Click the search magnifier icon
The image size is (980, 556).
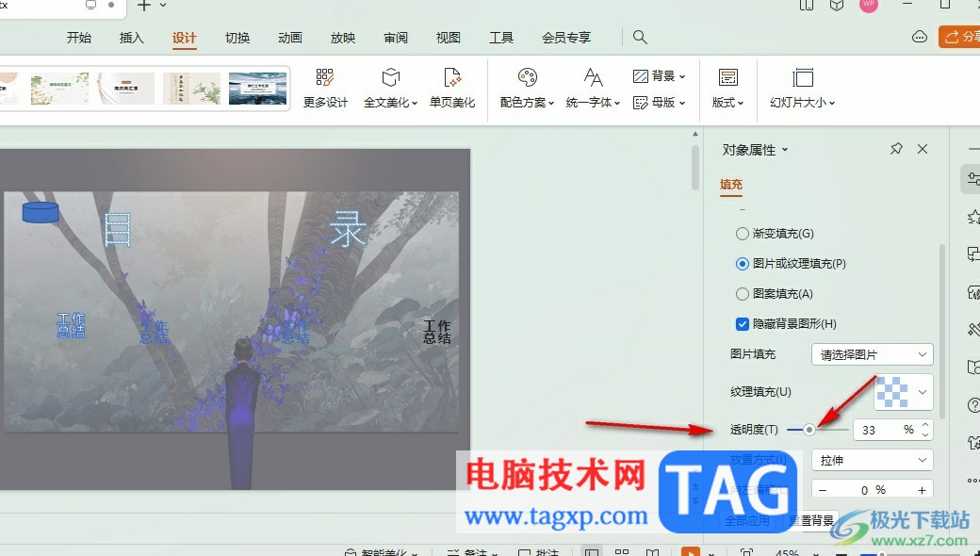click(x=640, y=37)
